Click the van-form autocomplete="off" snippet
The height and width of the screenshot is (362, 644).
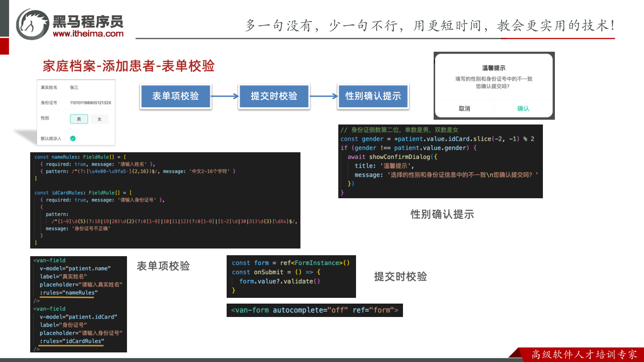click(x=315, y=310)
